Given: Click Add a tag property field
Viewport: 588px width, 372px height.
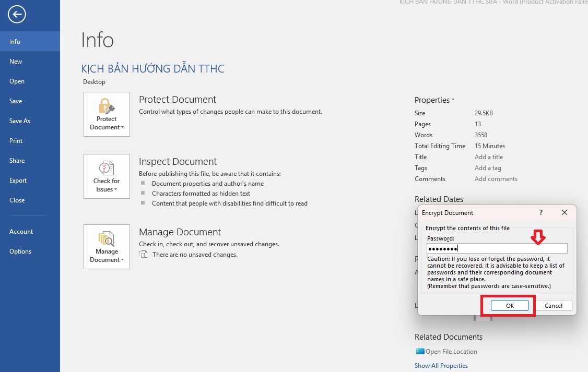Looking at the screenshot, I should (488, 168).
